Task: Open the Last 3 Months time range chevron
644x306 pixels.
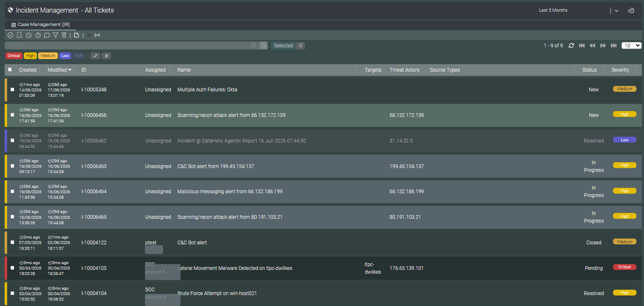Action: pos(616,10)
